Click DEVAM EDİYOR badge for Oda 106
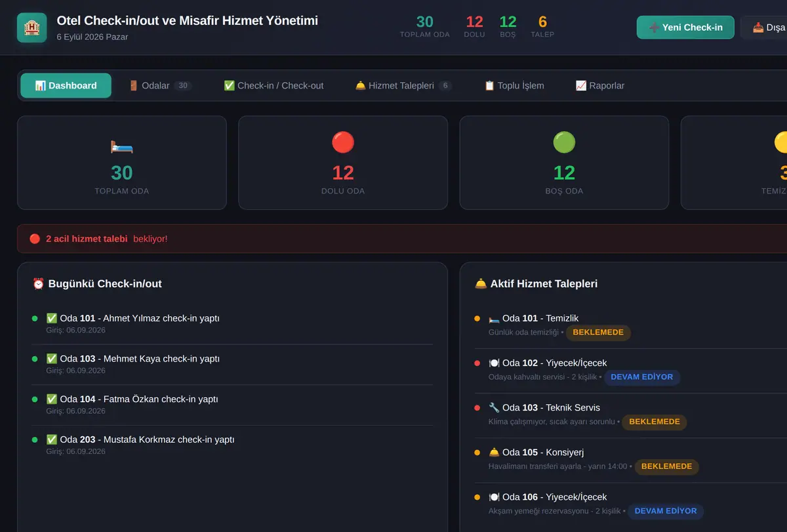The width and height of the screenshot is (787, 532). pos(666,511)
